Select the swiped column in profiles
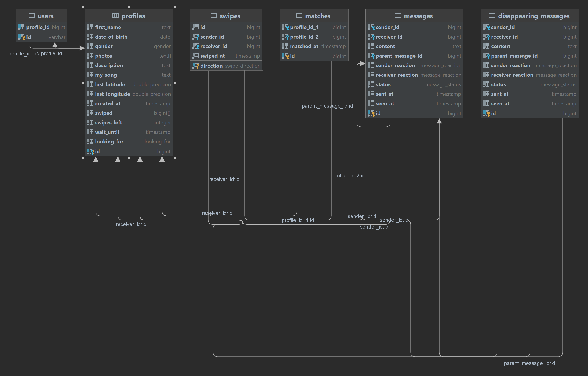This screenshot has height=376, width=588. (x=129, y=113)
